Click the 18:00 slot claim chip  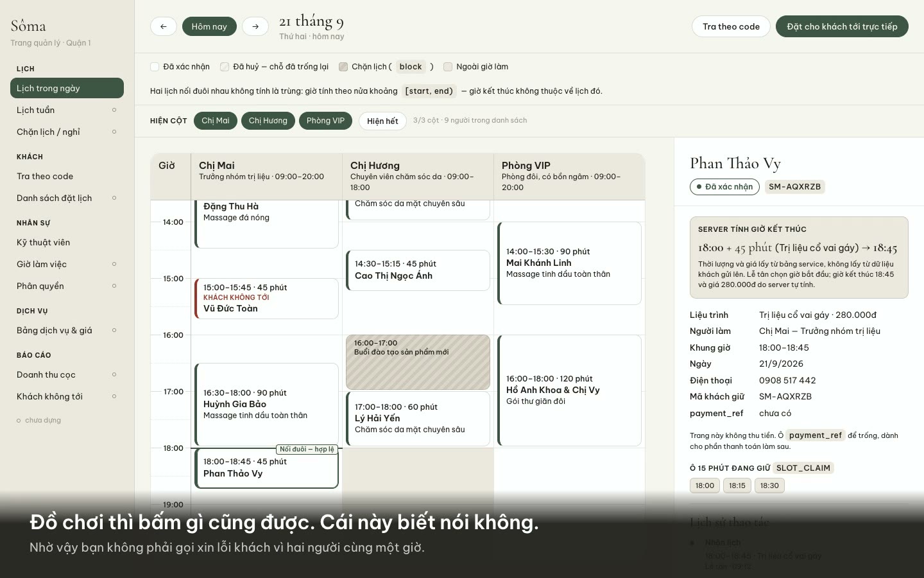pos(705,486)
